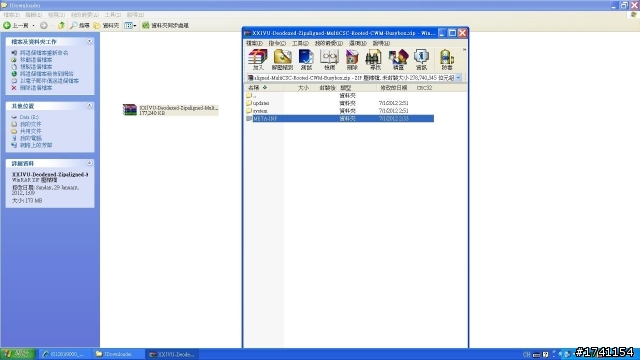Expand the WinRAR toolbar overflow chevron
The height and width of the screenshot is (360, 640).
(x=464, y=50)
